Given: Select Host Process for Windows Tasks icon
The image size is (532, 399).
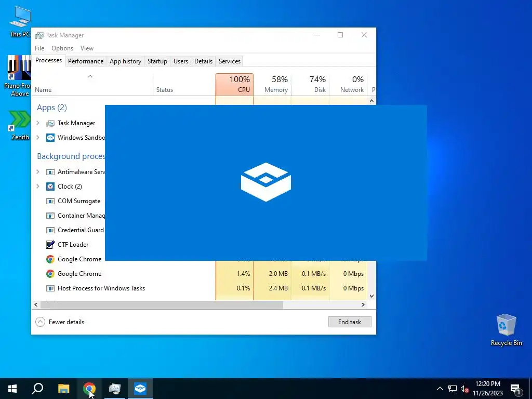Looking at the screenshot, I should click(50, 288).
